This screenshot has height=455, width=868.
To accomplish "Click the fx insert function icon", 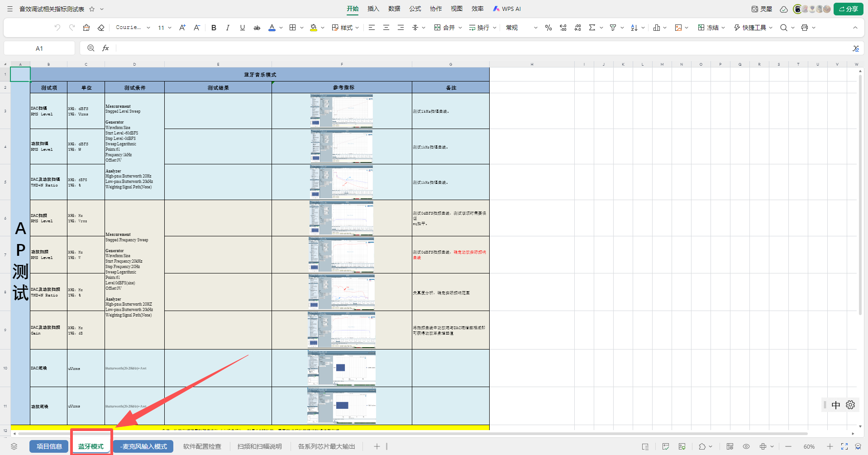I will tap(105, 48).
